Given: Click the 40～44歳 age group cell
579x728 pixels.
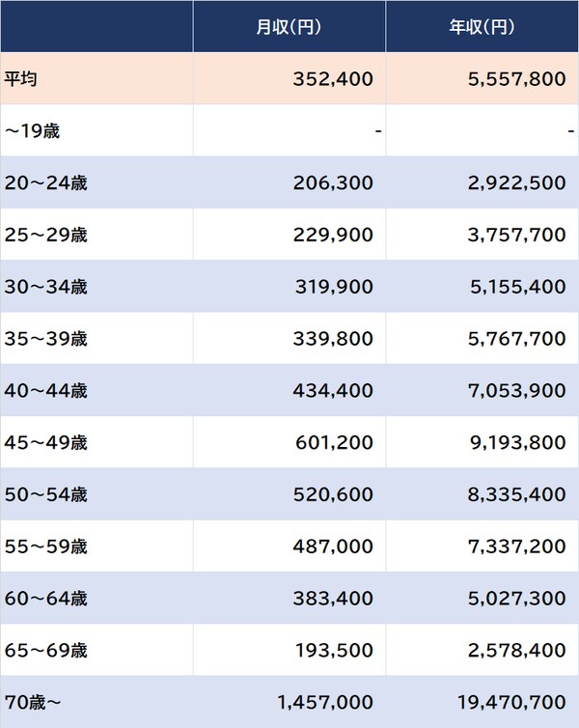Looking at the screenshot, I should tap(45, 391).
